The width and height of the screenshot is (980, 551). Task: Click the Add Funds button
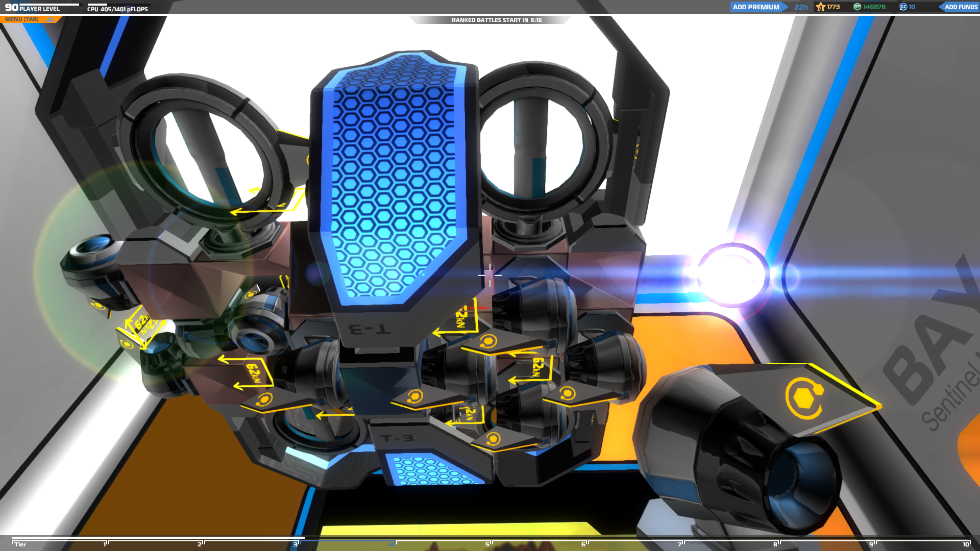click(961, 7)
